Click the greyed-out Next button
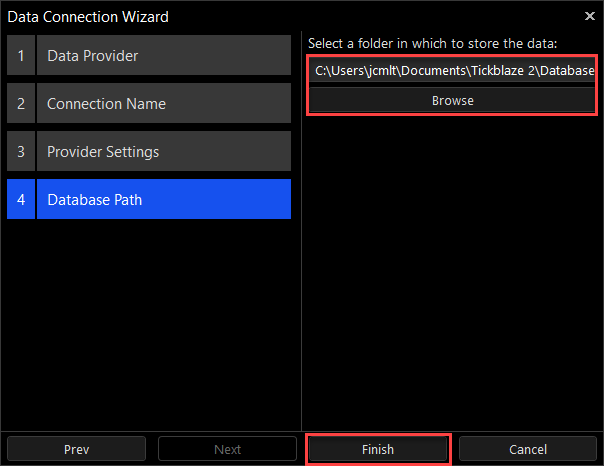Screen dimensions: 604x466 (x=227, y=449)
